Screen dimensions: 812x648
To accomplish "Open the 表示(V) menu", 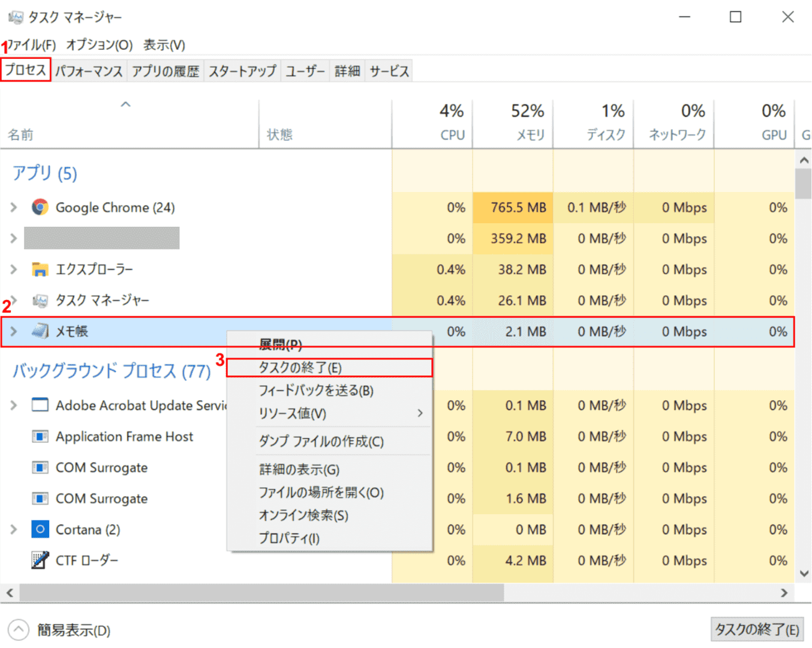I will [x=164, y=45].
